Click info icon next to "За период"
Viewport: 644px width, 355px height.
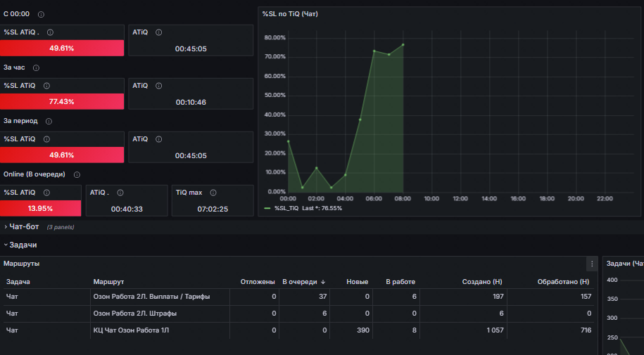[x=49, y=121]
